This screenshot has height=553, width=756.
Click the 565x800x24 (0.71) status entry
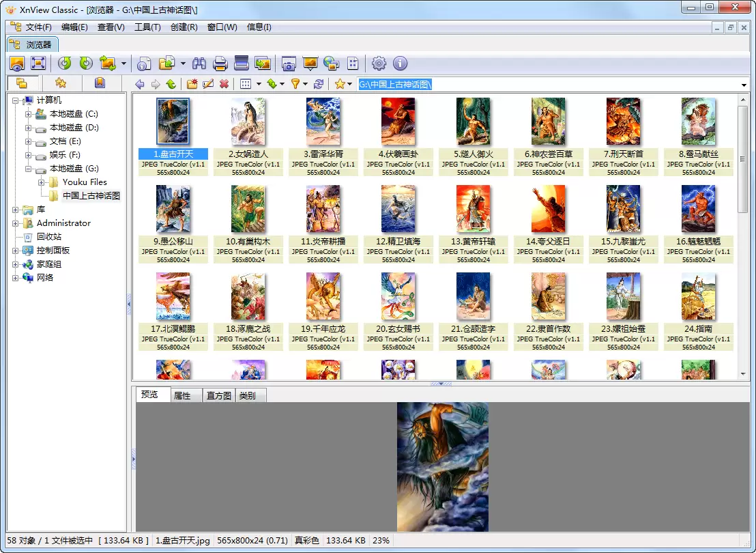click(x=252, y=541)
